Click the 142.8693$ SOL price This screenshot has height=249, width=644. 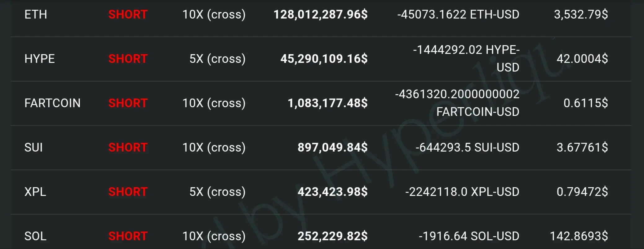[579, 236]
